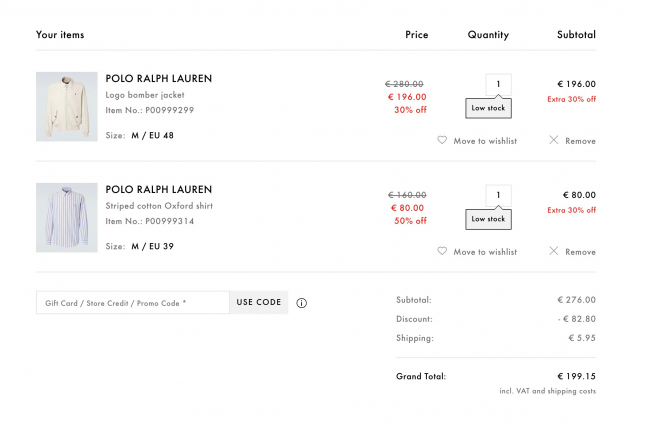The height and width of the screenshot is (426, 650).
Task: Apply code with USE CODE button
Action: coord(259,302)
